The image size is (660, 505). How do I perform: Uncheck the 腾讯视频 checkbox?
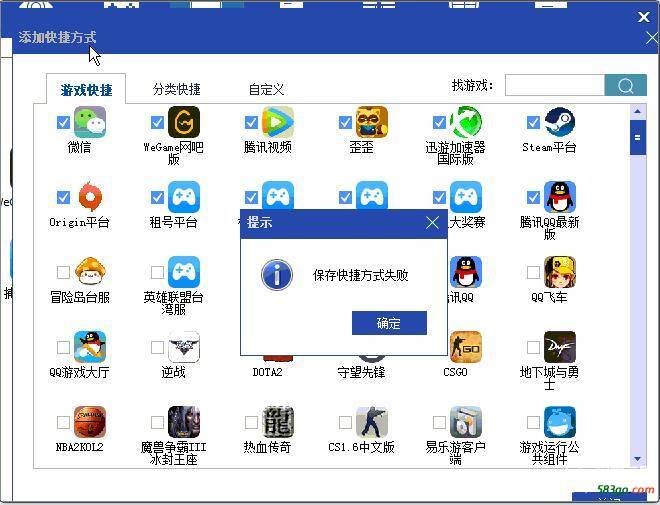251,122
